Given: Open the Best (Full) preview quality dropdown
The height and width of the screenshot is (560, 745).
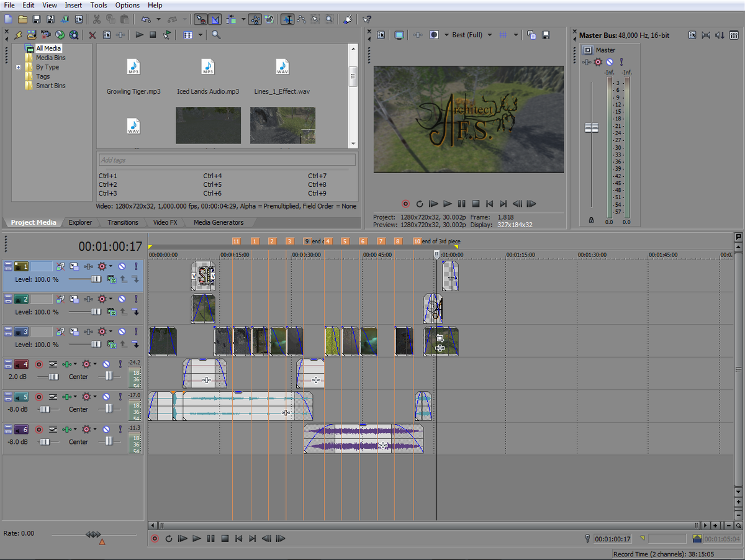Looking at the screenshot, I should [490, 35].
